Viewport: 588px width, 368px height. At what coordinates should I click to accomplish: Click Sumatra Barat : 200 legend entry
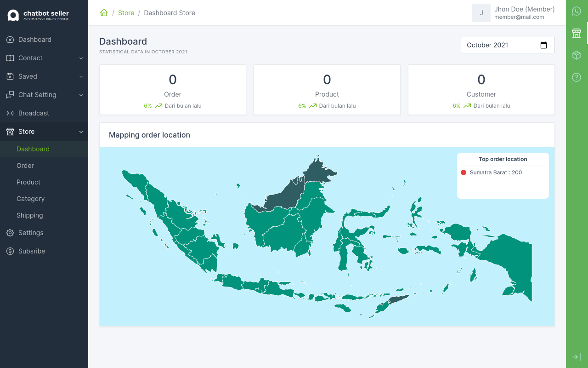(496, 172)
